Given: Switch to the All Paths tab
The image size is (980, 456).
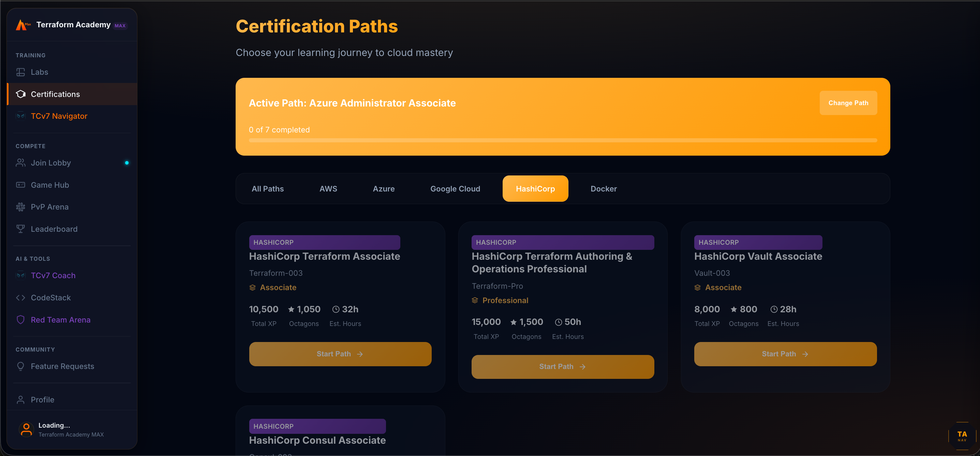Looking at the screenshot, I should (x=267, y=188).
